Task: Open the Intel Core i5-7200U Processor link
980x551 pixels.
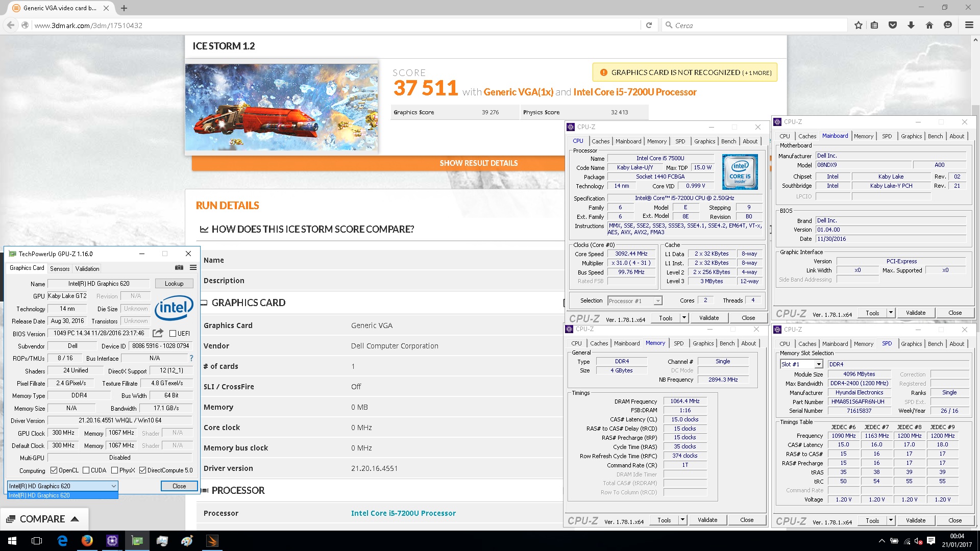Action: [403, 513]
